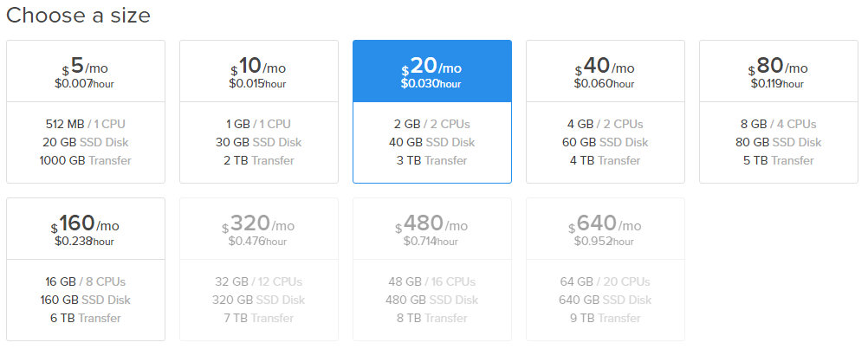Select the $5/mo size plan
This screenshot has height=362, width=868.
(x=86, y=111)
